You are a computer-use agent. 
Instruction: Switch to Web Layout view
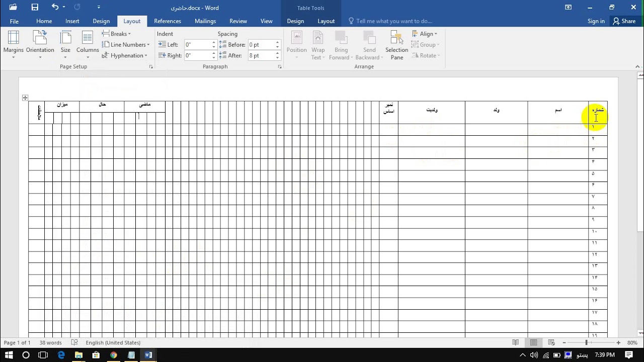(552, 343)
